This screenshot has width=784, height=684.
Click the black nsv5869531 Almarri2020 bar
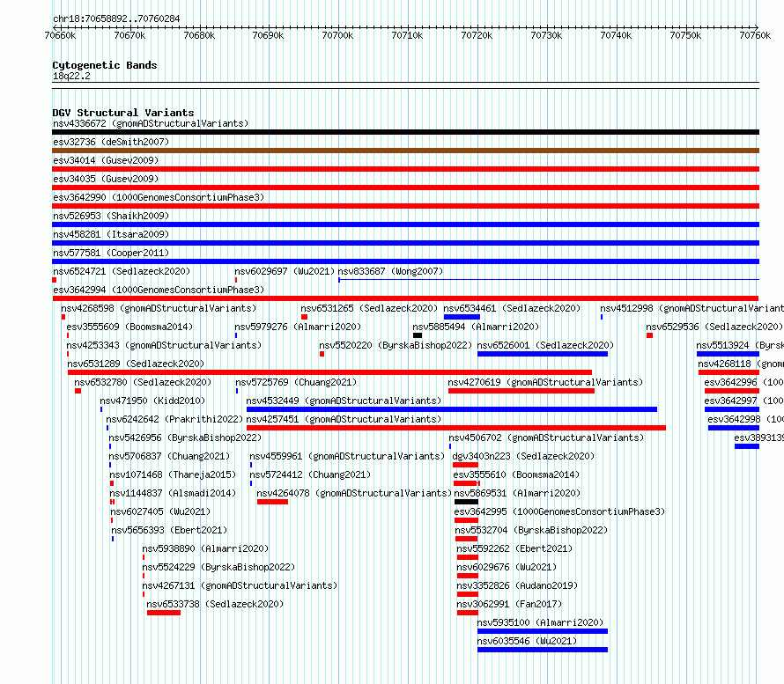(x=467, y=502)
